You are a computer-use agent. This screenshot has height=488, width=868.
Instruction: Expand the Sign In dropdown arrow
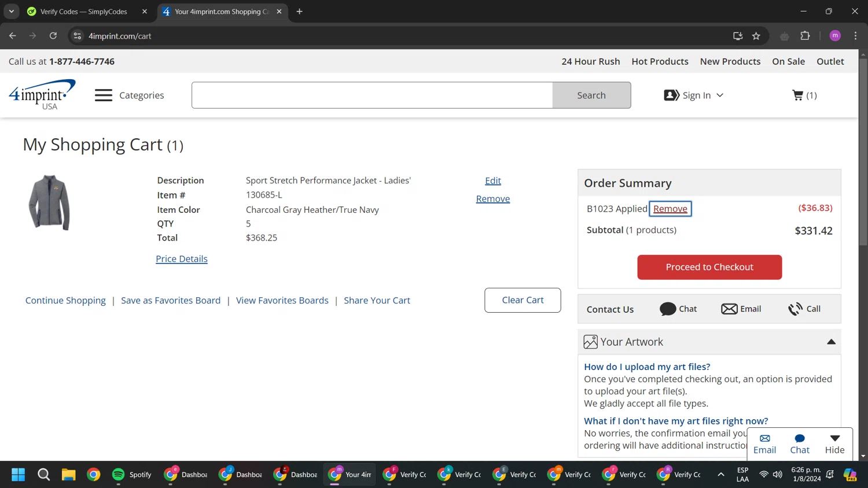(720, 95)
